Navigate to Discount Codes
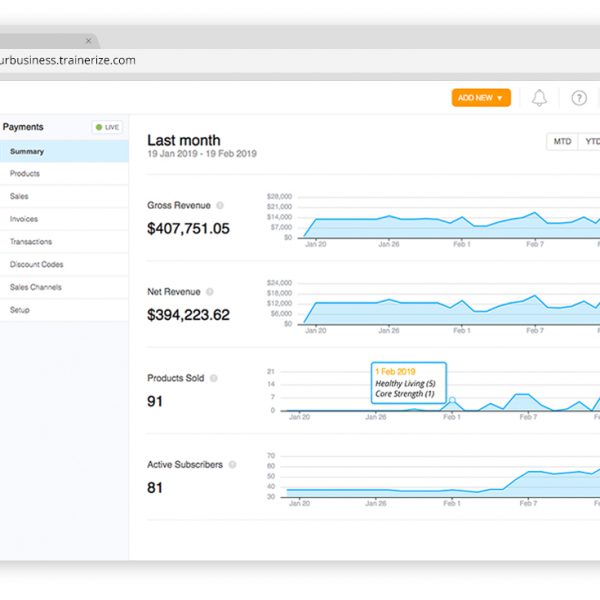The image size is (600, 600). 36,265
